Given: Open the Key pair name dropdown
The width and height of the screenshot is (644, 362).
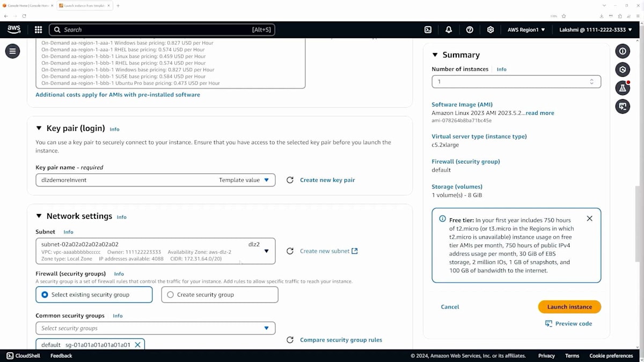Looking at the screenshot, I should [x=156, y=180].
